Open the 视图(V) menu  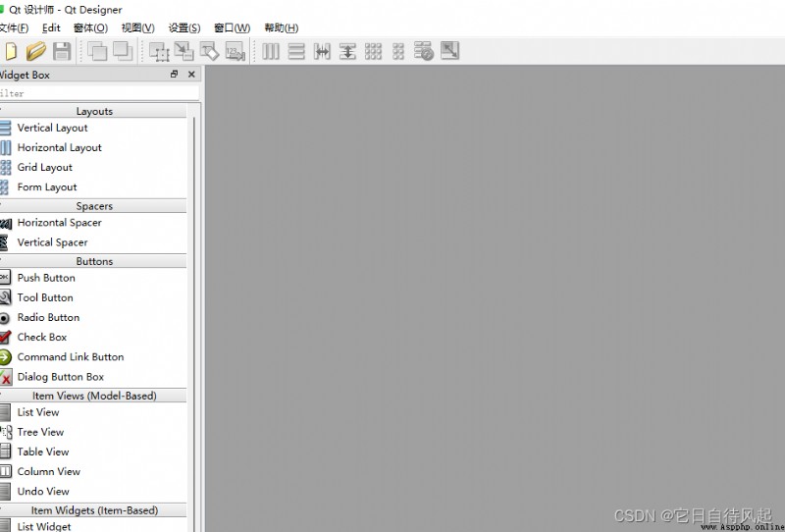[138, 28]
